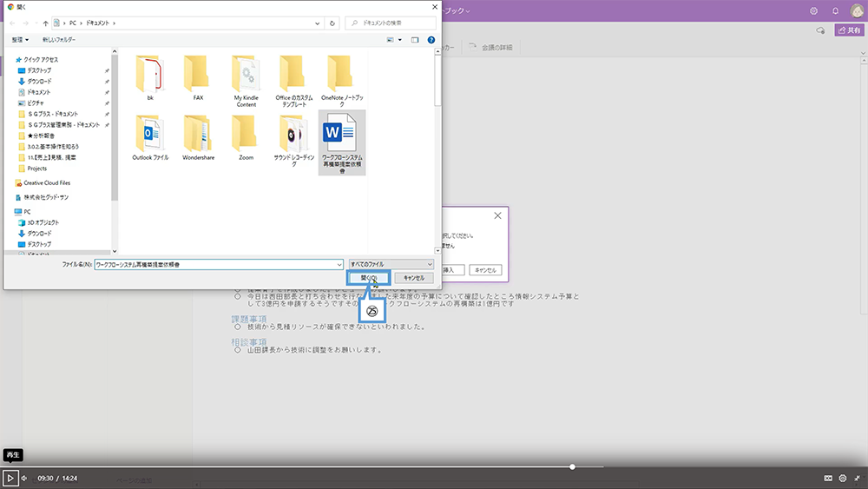Open the Outlook ファイル folder
The image size is (868, 489).
pyautogui.click(x=149, y=137)
